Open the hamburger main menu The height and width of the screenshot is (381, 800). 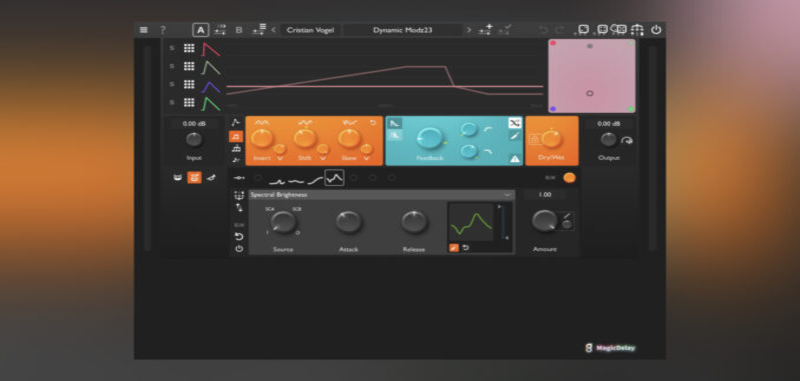144,30
